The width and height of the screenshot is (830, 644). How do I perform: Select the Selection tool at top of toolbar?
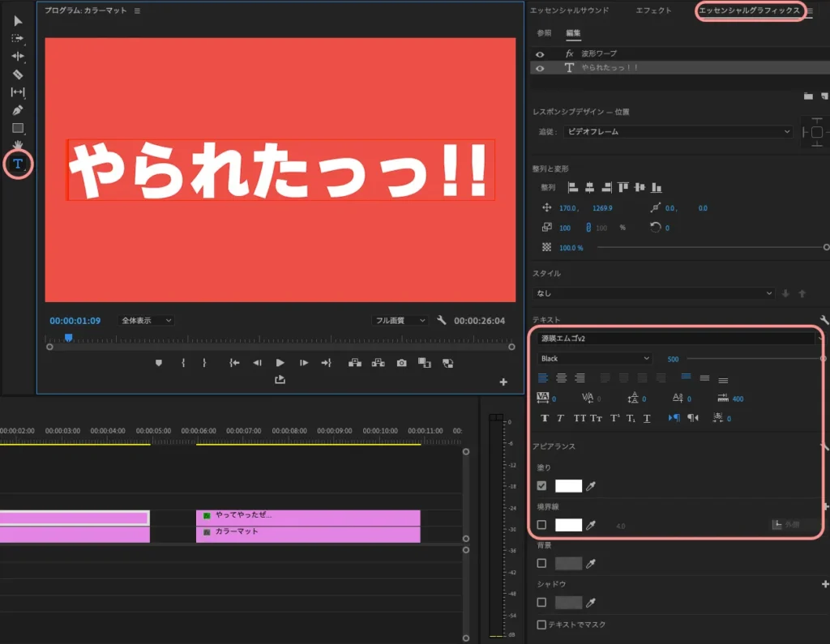coord(18,20)
